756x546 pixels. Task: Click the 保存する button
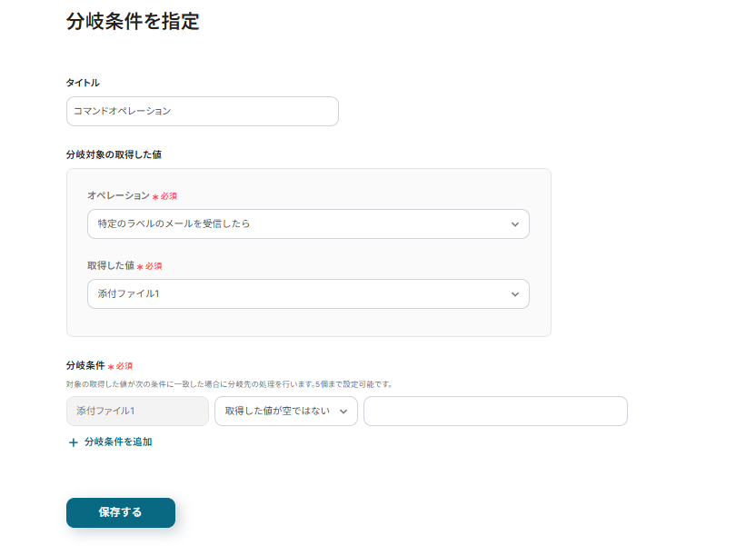[121, 512]
